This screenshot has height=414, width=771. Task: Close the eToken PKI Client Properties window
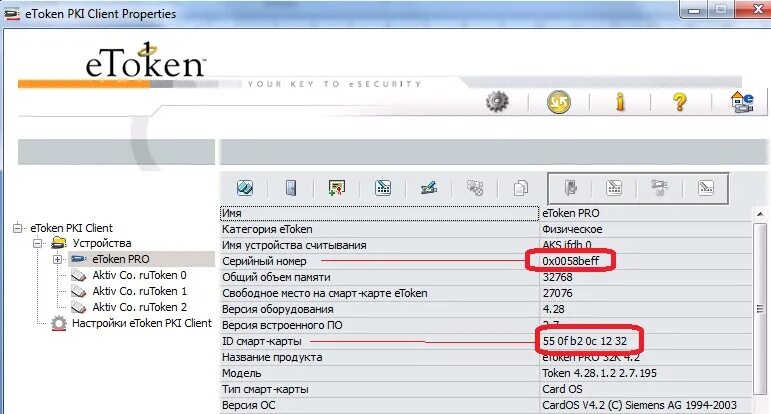[757, 9]
